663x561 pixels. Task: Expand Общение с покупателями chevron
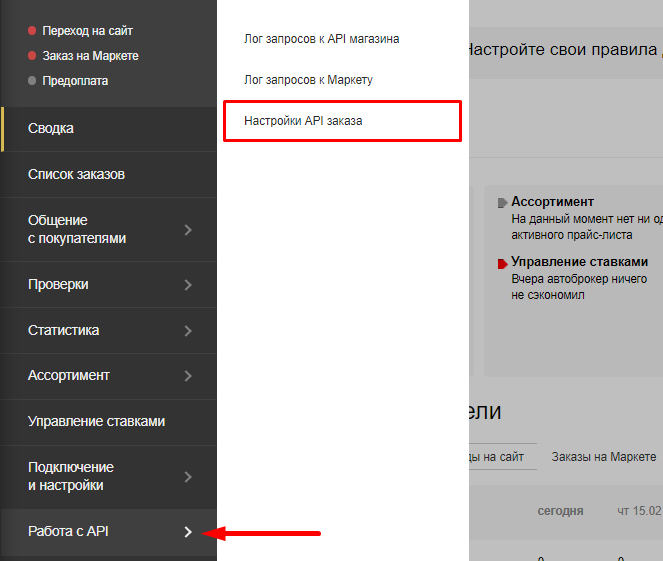(x=188, y=230)
